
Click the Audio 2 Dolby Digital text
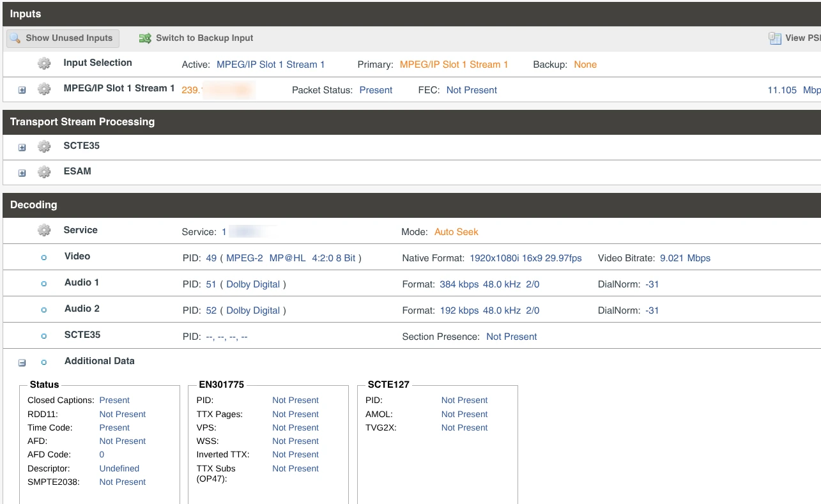point(253,310)
